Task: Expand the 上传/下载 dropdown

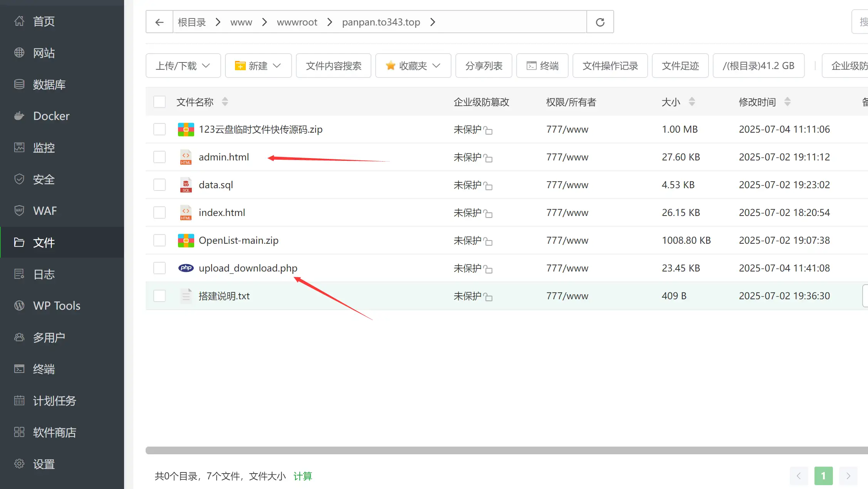Action: point(183,66)
